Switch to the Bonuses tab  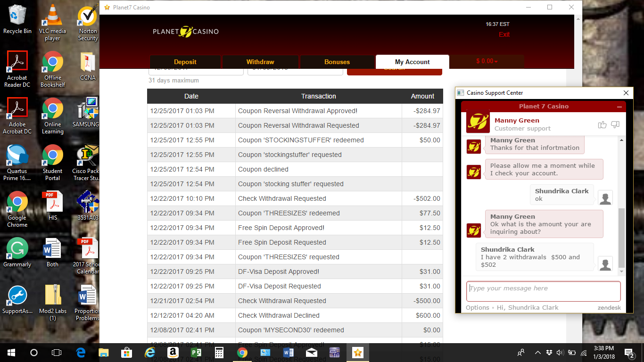point(337,62)
